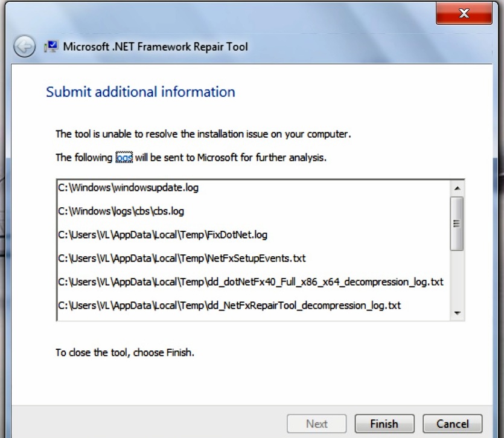Select dd_dotNetFx40_Full_x86_x64_decompression_log.txt entry
The image size is (504, 438).
pos(250,282)
